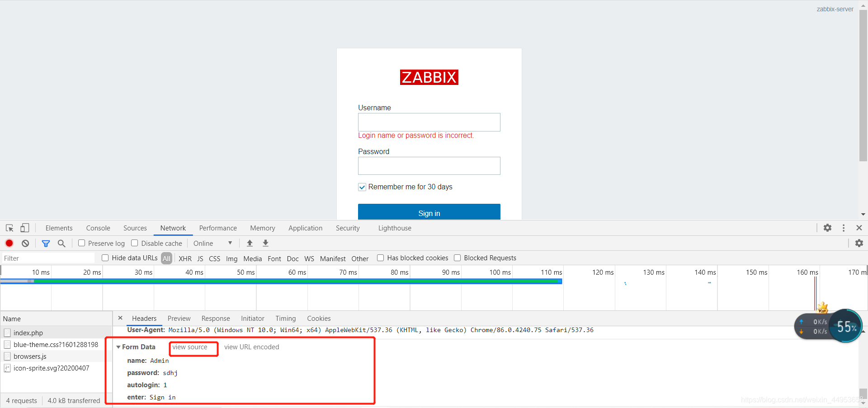Collapse the Form Data section
This screenshot has width=868, height=408.
click(118, 347)
